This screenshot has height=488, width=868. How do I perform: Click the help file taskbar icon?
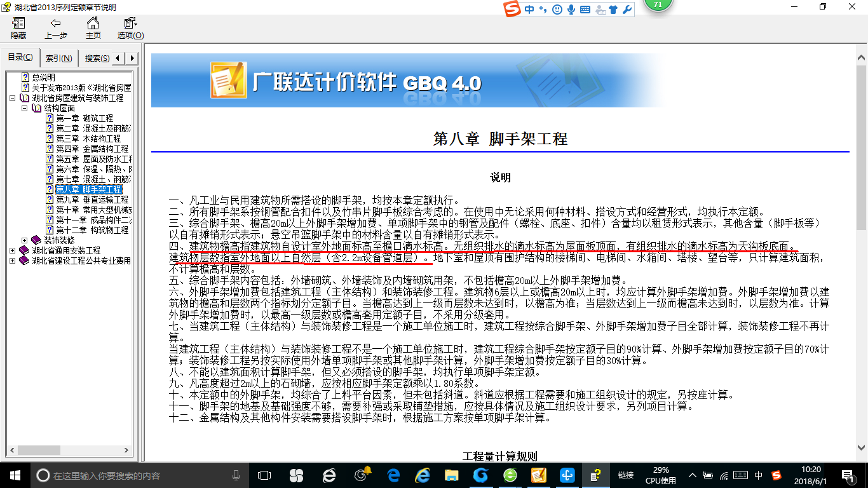click(595, 475)
